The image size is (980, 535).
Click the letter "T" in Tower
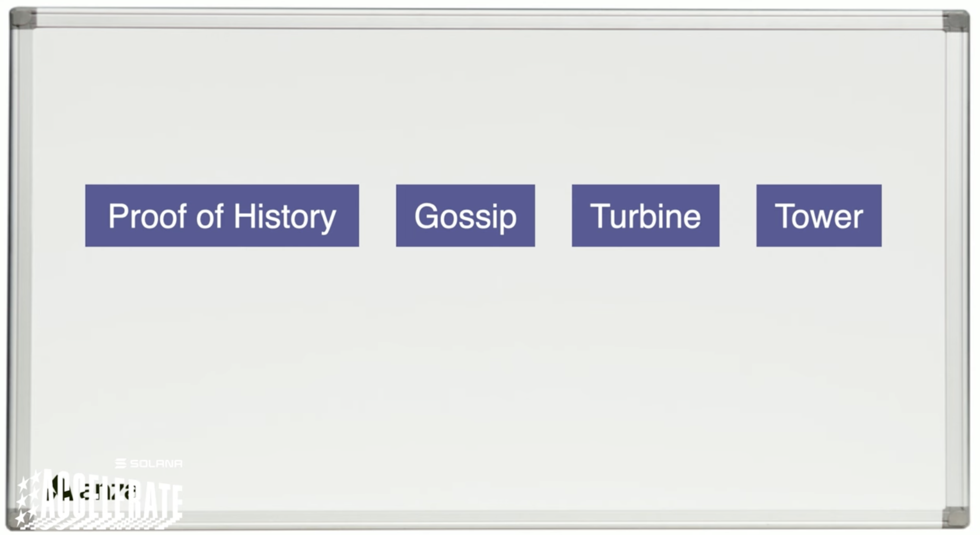[x=785, y=215]
